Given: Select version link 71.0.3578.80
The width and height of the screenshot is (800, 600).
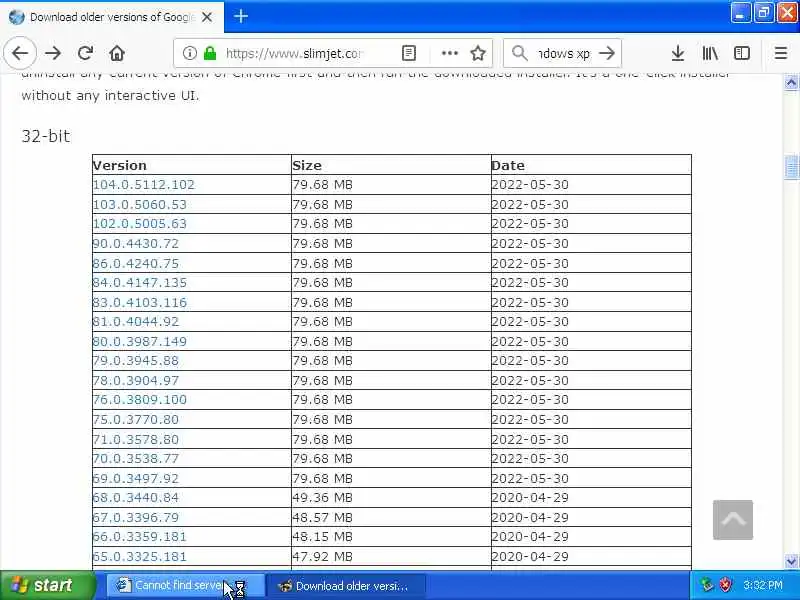Looking at the screenshot, I should tap(136, 439).
